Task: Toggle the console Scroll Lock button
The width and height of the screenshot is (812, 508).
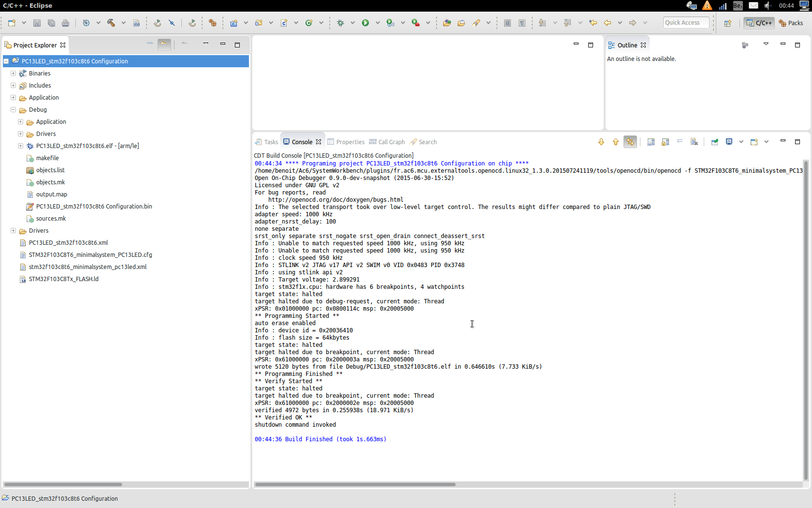Action: point(666,142)
